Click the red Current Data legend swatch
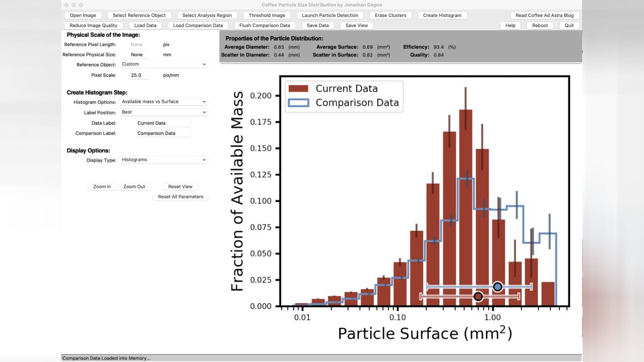 point(298,88)
